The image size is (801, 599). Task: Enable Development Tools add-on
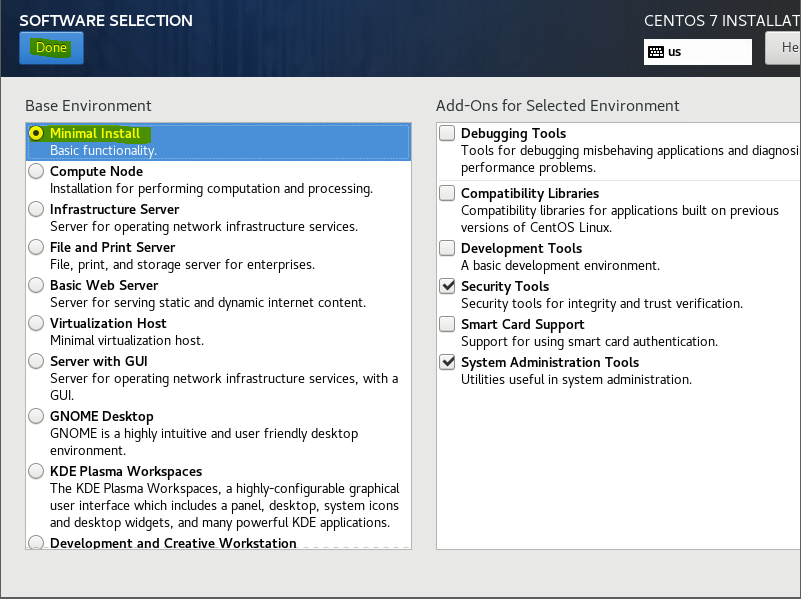447,249
